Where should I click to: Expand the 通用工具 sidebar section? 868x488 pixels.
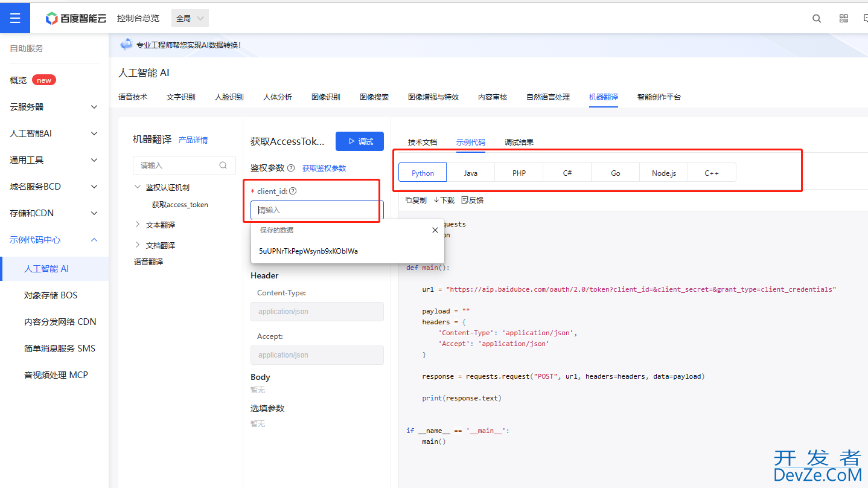click(x=54, y=160)
